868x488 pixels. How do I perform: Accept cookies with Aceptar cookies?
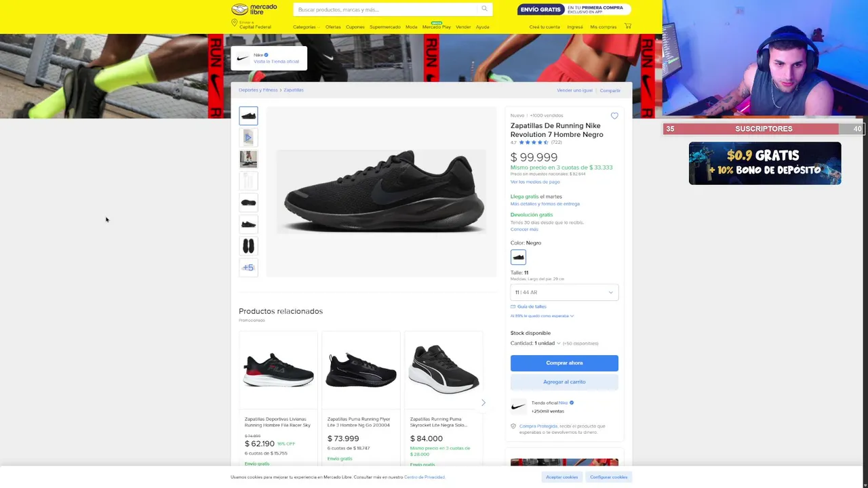point(562,477)
